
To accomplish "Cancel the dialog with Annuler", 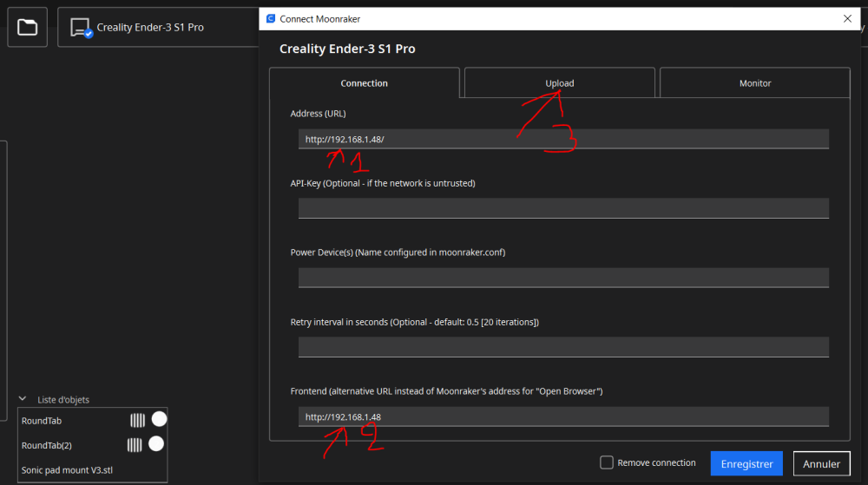I will coord(821,463).
